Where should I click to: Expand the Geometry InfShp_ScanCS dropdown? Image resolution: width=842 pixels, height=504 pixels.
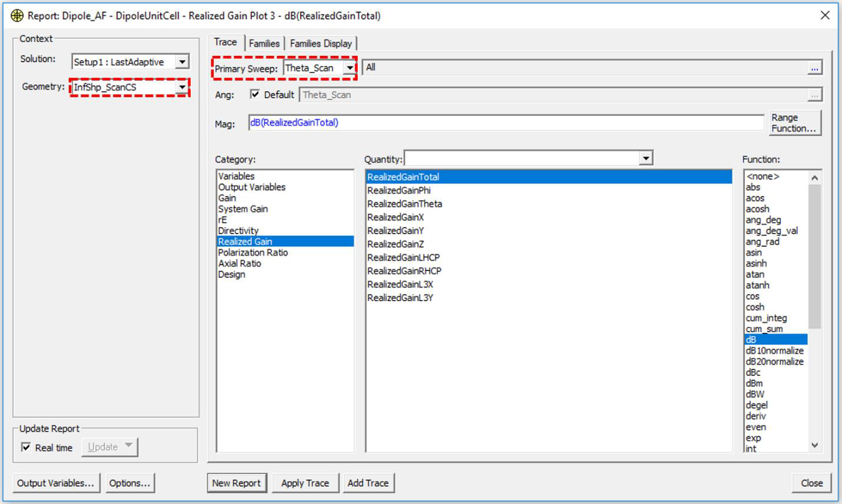(182, 87)
